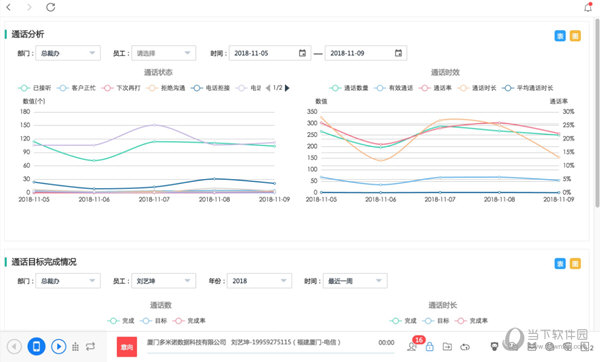Click the call transfer folder icon
Image resolution: width=600 pixels, height=362 pixels.
pos(447,347)
